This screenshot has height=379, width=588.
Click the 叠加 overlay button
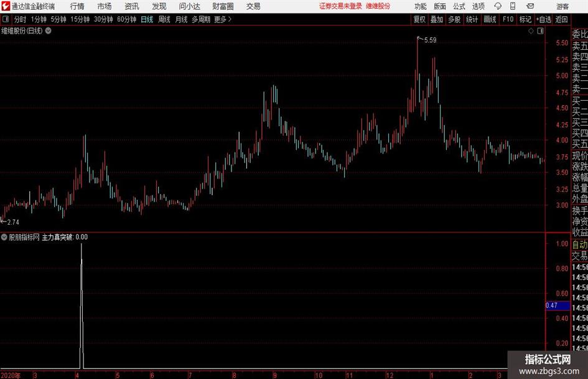click(437, 19)
